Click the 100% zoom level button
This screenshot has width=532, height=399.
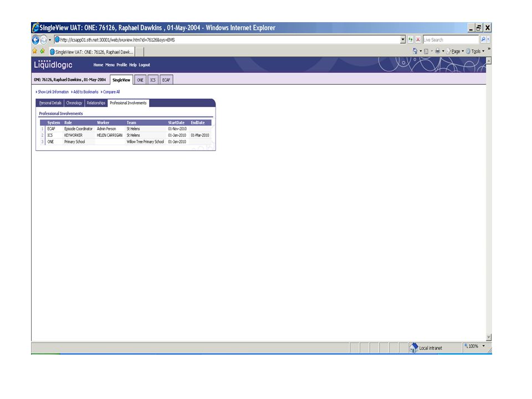coord(472,346)
